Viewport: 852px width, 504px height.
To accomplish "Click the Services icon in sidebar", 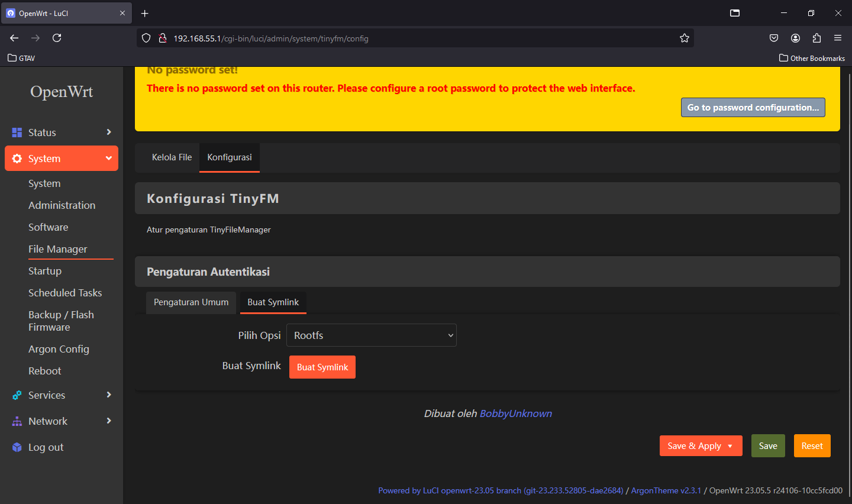I will pyautogui.click(x=17, y=395).
